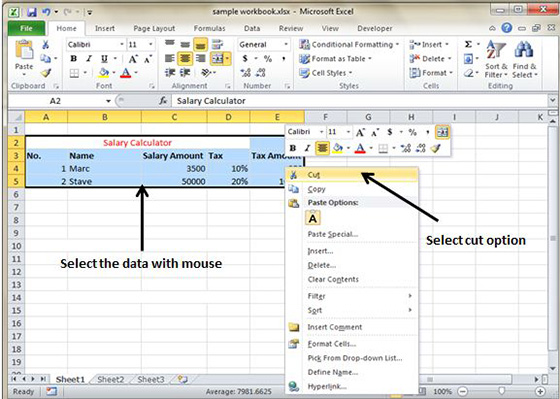Click the green File button
560x399 pixels.
click(26, 28)
